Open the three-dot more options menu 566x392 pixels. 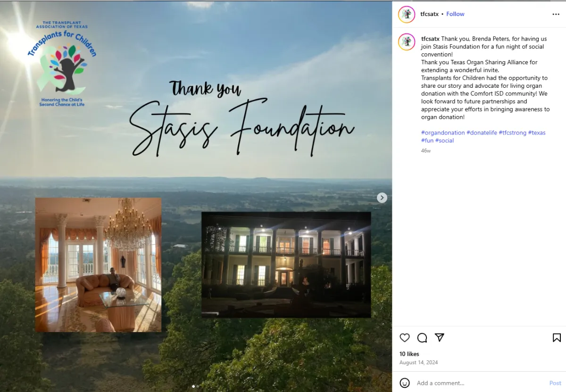click(556, 14)
